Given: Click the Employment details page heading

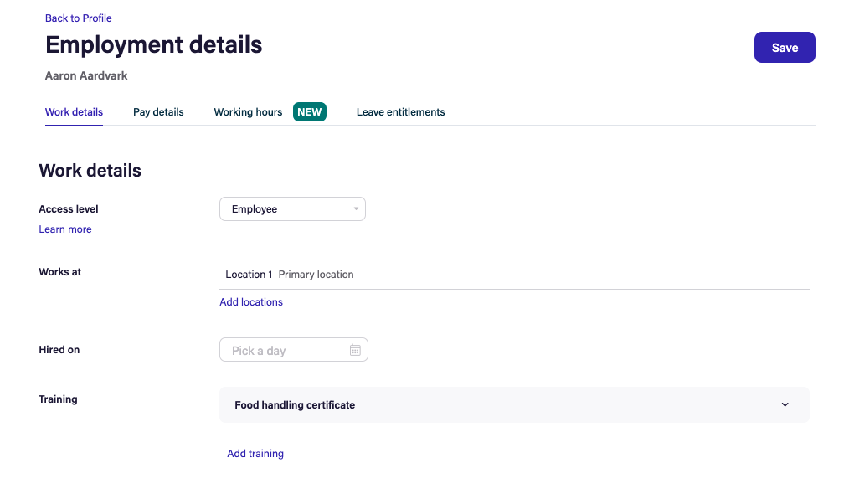Looking at the screenshot, I should click(154, 44).
